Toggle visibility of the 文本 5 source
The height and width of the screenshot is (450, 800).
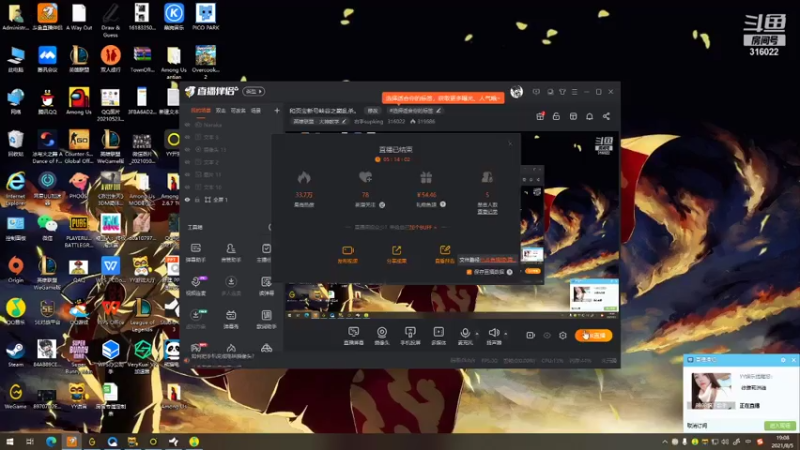187,137
